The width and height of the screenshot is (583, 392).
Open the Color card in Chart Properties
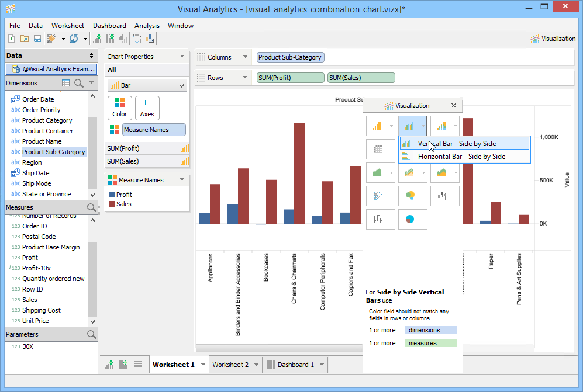coord(120,107)
